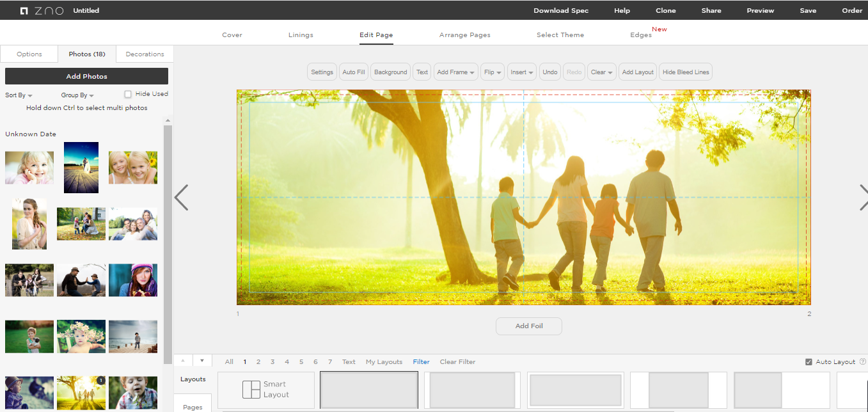Select woman with braid portrait thumbnail
The image size is (868, 412).
(x=29, y=224)
